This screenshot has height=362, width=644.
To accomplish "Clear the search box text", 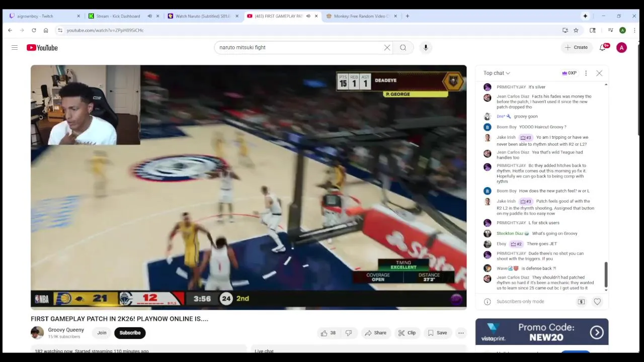I will coord(387,47).
